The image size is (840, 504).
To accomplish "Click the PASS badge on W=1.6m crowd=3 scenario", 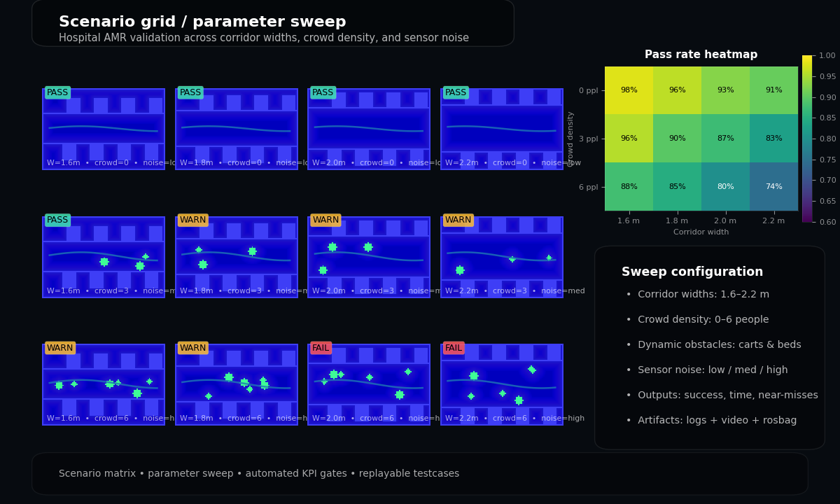I will pos(57,220).
